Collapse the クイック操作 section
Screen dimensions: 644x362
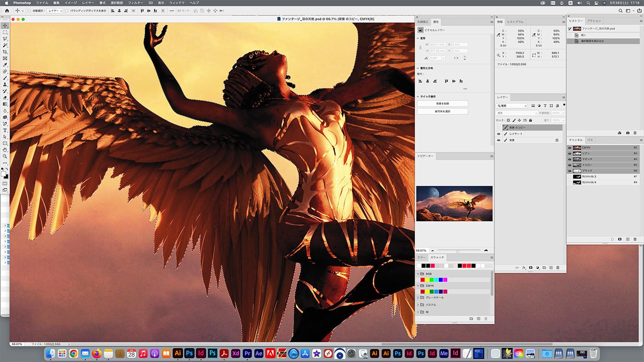pos(418,97)
